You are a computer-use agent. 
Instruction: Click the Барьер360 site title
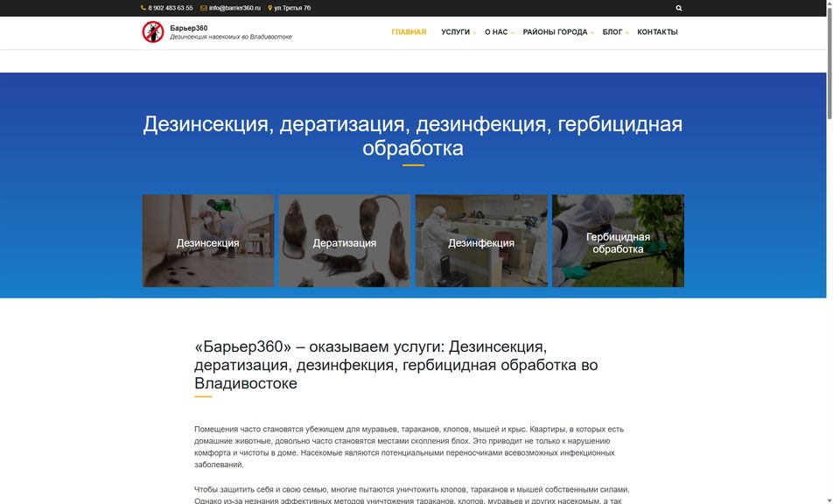tap(189, 28)
